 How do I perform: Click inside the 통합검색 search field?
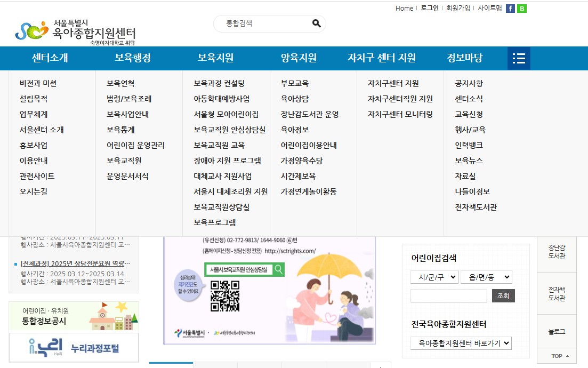pyautogui.click(x=261, y=23)
